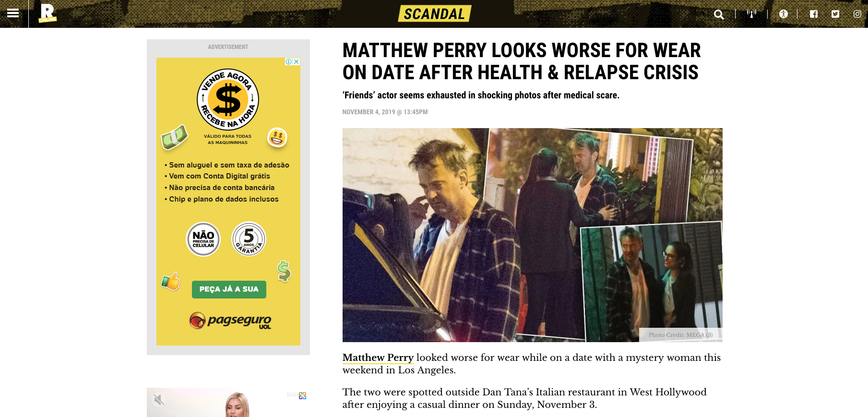Image resolution: width=868 pixels, height=417 pixels.
Task: Visit the Instagram page icon
Action: tap(857, 14)
